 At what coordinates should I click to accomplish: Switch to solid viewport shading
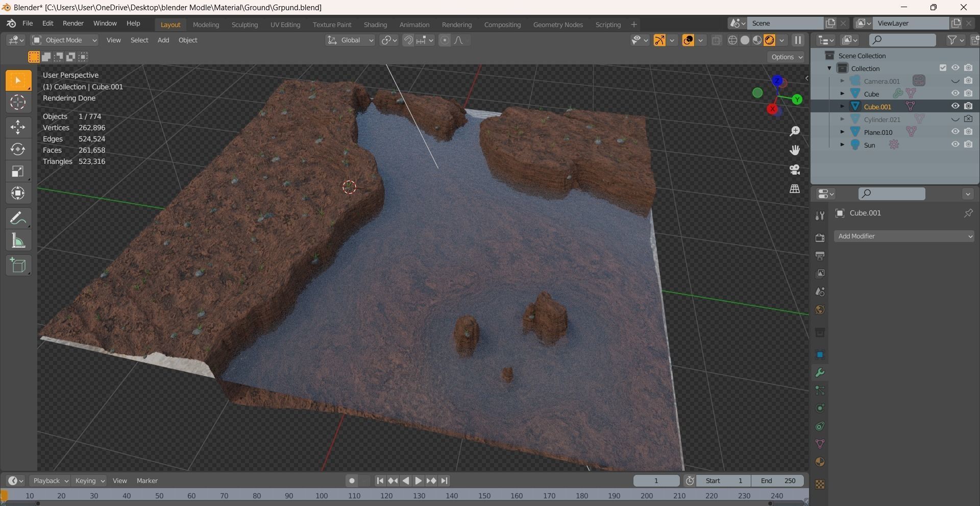click(745, 40)
